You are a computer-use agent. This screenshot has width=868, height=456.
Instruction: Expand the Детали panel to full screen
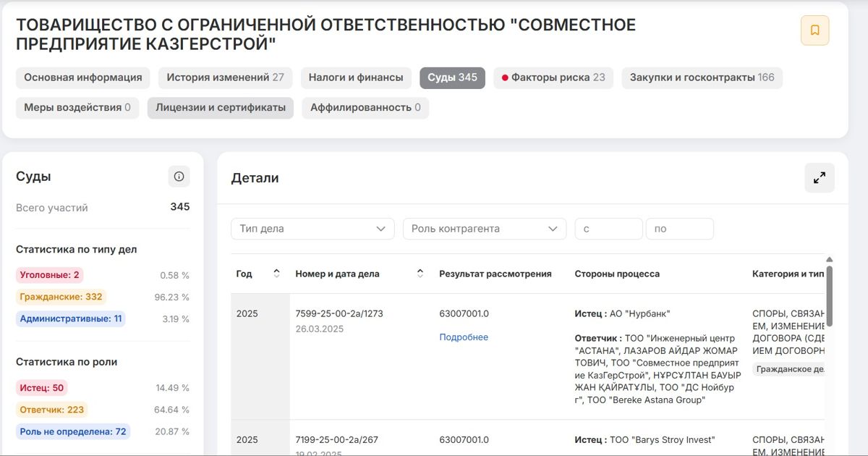[819, 177]
